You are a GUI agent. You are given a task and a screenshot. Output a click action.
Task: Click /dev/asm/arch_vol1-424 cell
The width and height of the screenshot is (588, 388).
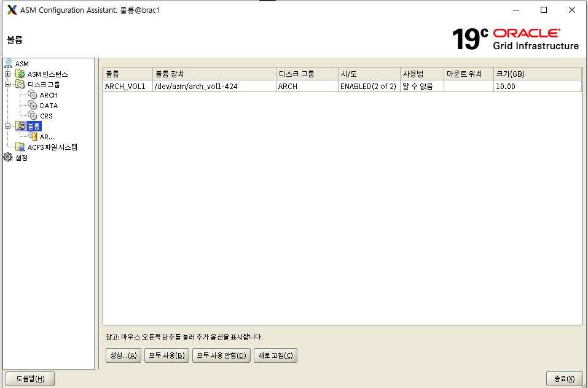point(214,87)
